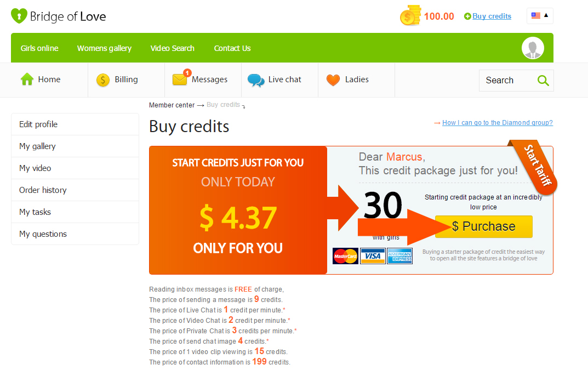This screenshot has height=387, width=588.
Task: Open Edit profile from the sidebar
Action: [x=75, y=124]
